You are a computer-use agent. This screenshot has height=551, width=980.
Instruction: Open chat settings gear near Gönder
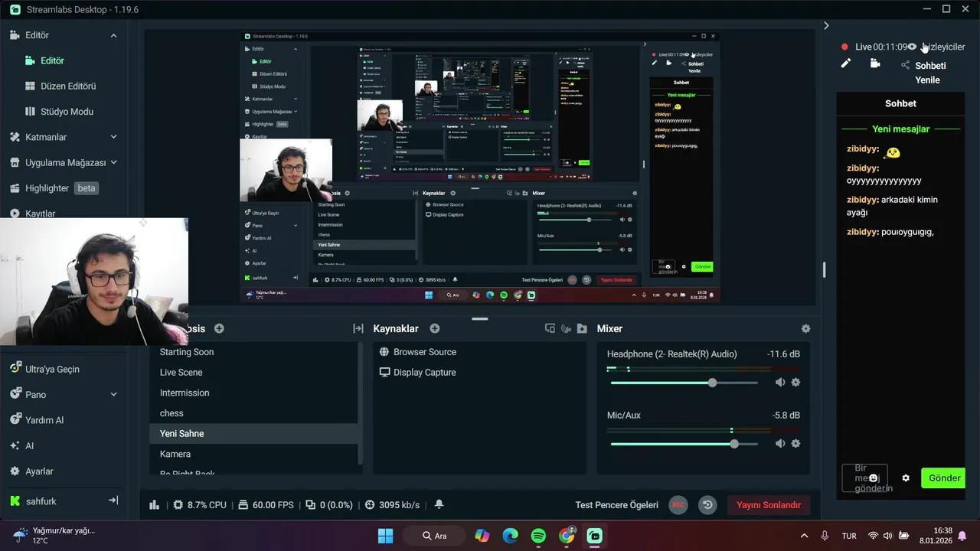click(x=906, y=478)
